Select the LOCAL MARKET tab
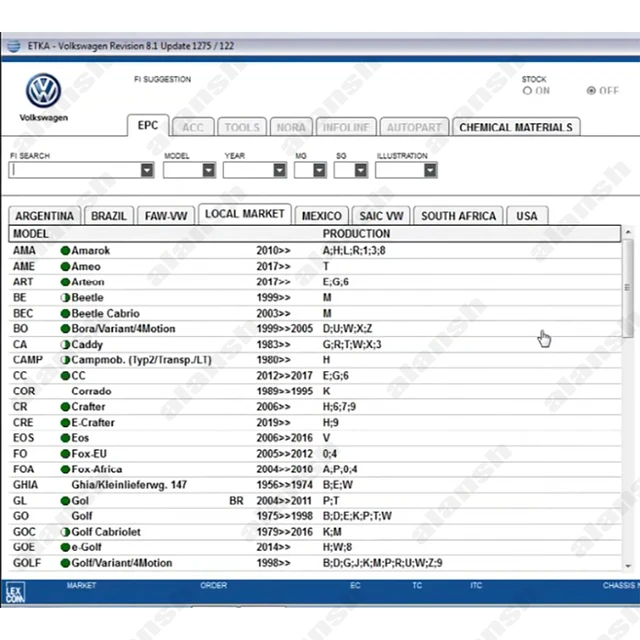Viewport: 640px width, 640px height. point(244,214)
